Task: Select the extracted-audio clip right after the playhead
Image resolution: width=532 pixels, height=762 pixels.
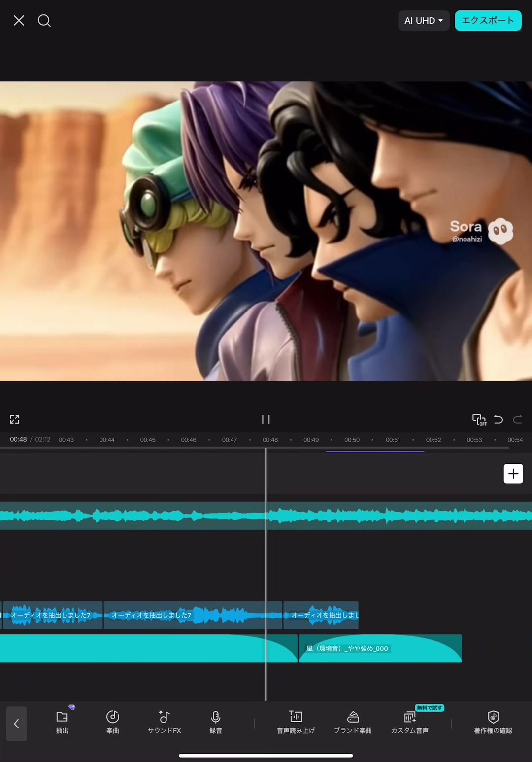Action: [321, 615]
